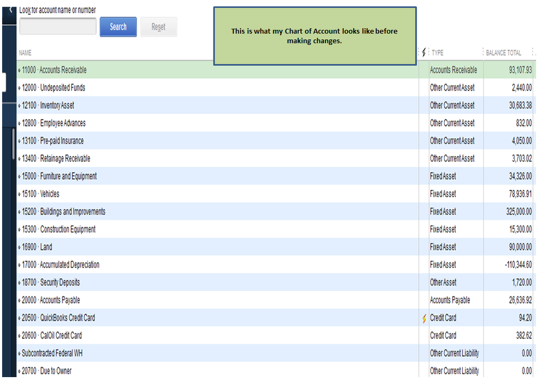This screenshot has height=392, width=551.
Task: Focus the account name or number search field
Action: coord(58,26)
